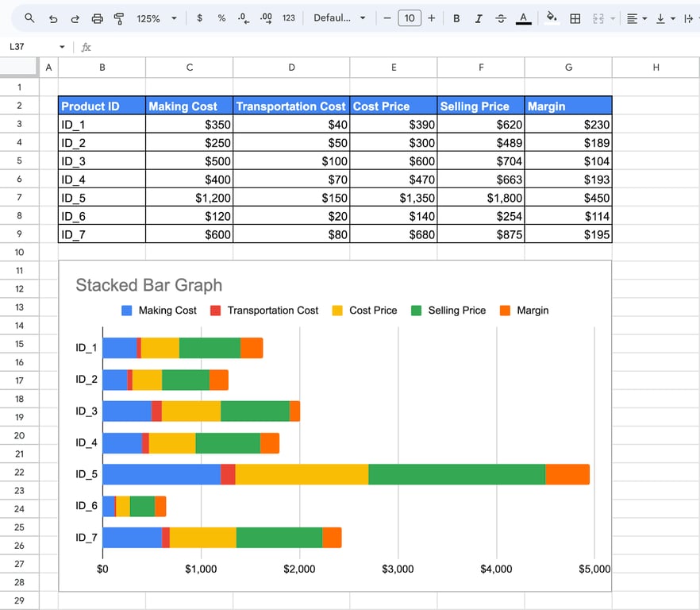The height and width of the screenshot is (610, 700).
Task: Click the blue Making Cost bar for ID_7
Action: (132, 538)
